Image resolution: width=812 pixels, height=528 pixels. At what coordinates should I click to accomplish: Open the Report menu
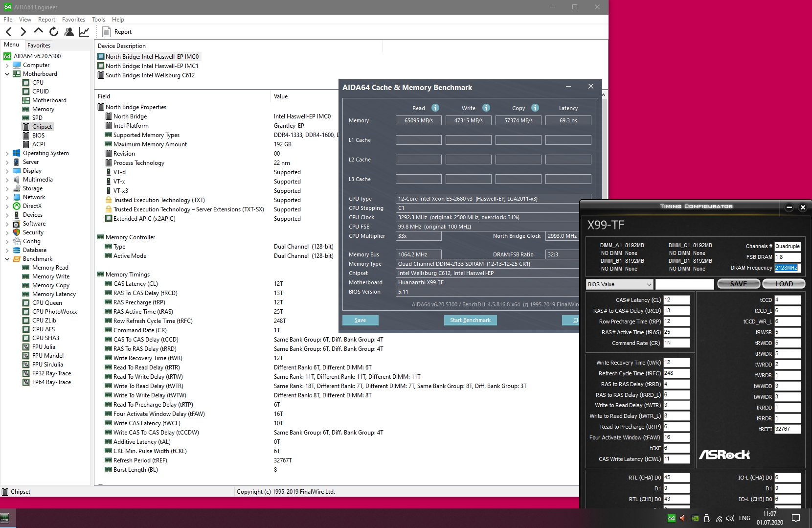click(46, 20)
